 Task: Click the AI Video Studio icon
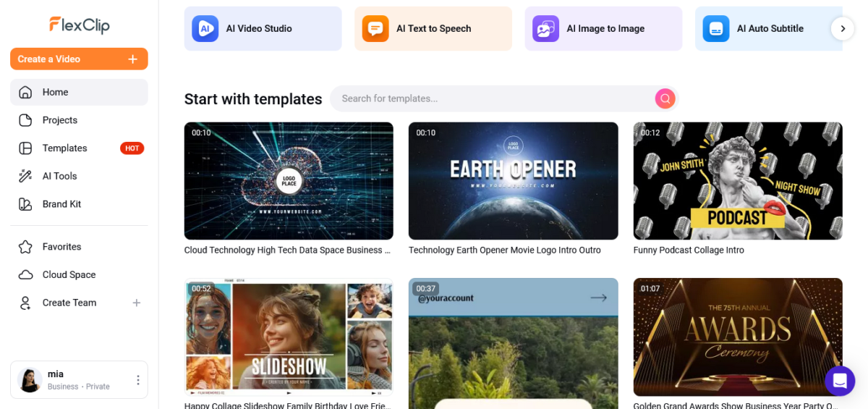click(205, 29)
